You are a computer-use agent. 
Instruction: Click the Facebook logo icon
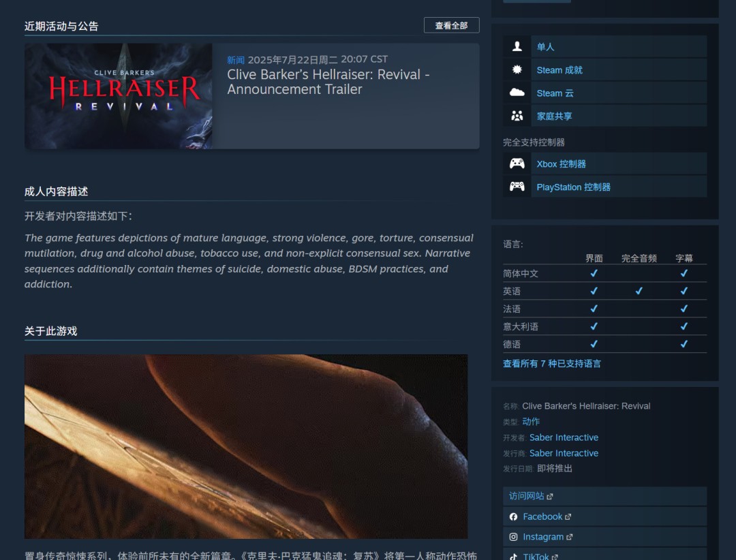513,516
